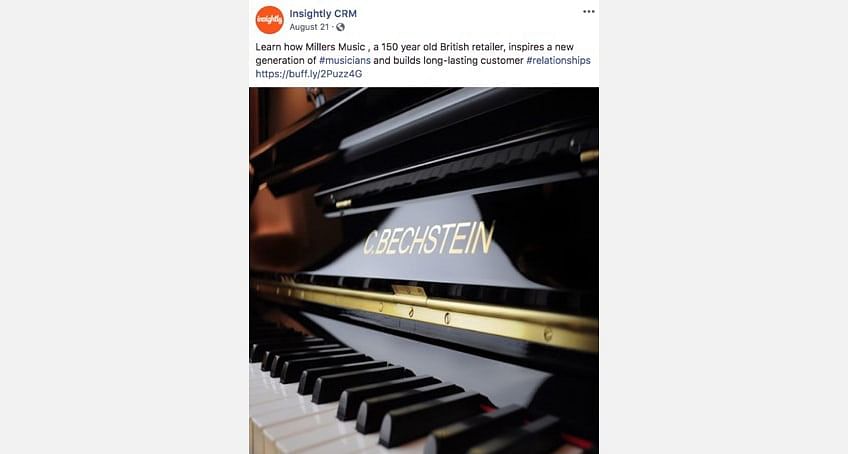Open the August 21 post timestamp
The width and height of the screenshot is (848, 454).
(309, 27)
